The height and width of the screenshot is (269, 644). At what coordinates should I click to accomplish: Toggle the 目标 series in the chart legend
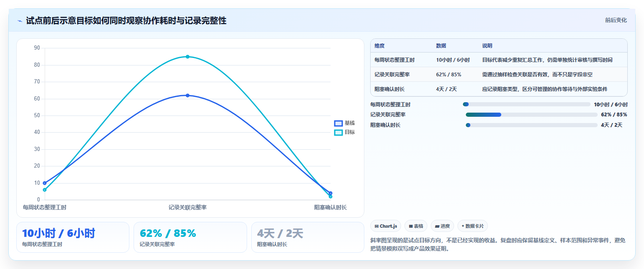point(344,132)
